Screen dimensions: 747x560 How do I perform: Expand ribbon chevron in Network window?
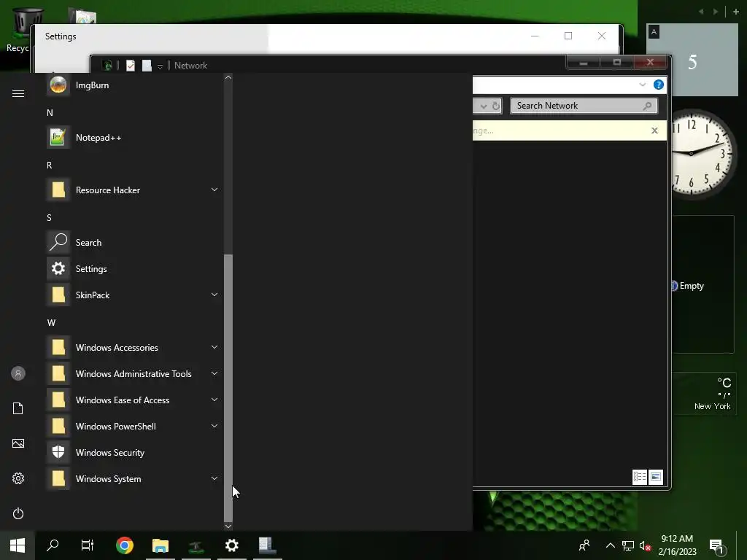click(642, 85)
